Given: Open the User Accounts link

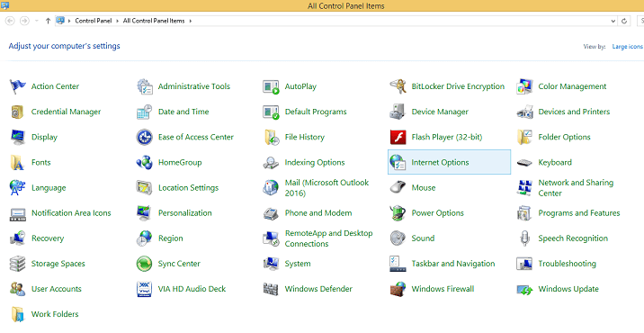Looking at the screenshot, I should click(x=57, y=289).
